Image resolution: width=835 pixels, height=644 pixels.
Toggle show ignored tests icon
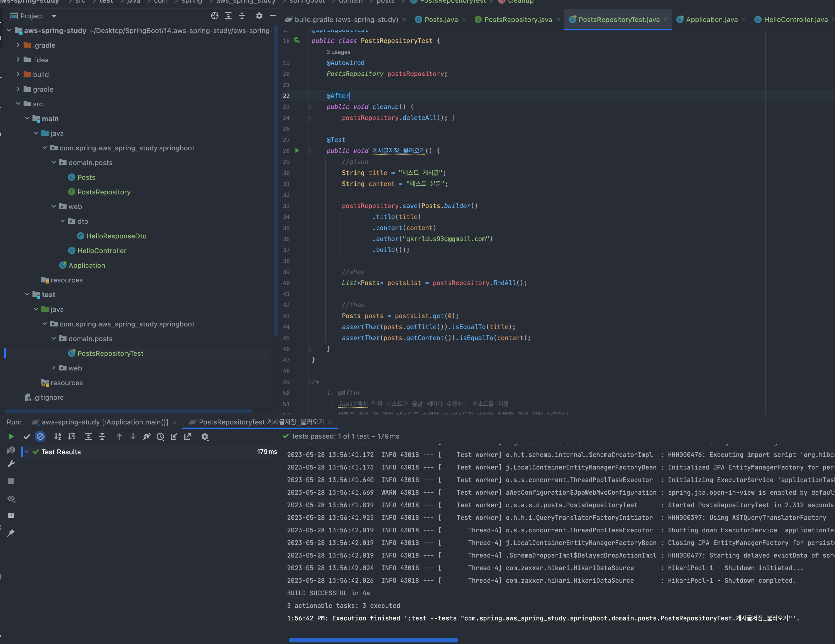point(40,436)
